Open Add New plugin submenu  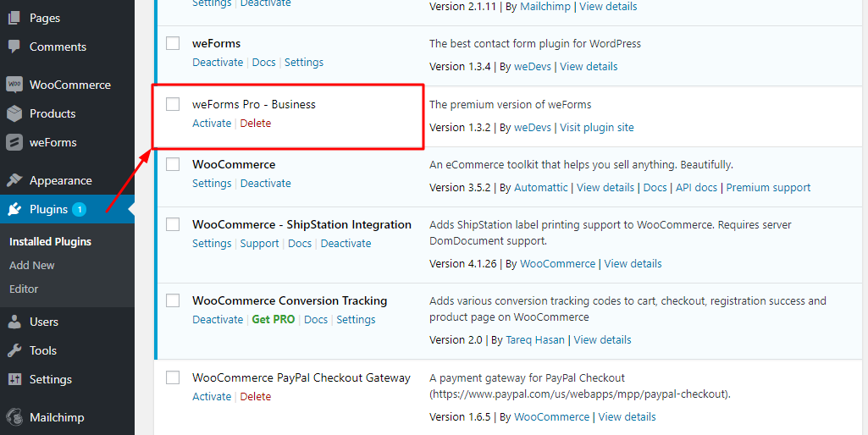coord(32,265)
